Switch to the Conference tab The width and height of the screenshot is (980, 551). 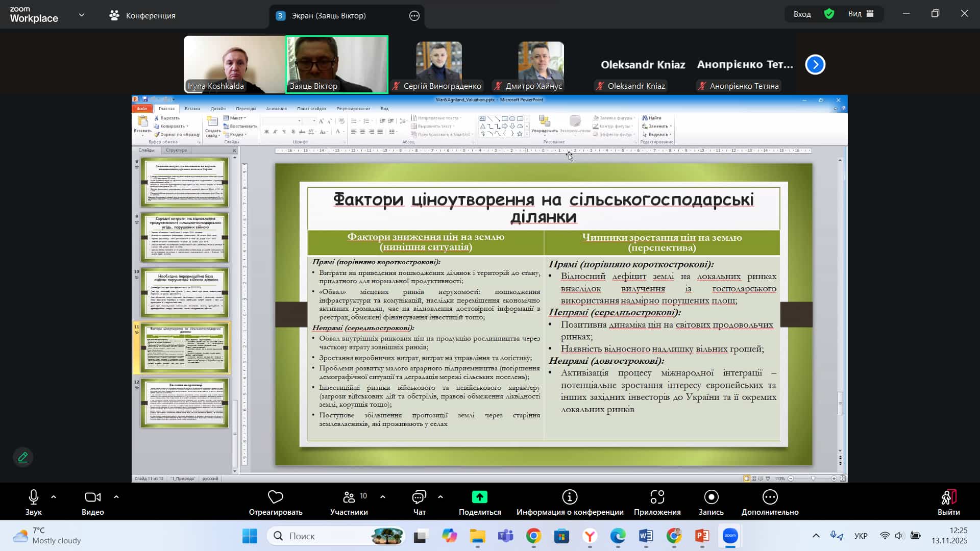click(x=143, y=15)
